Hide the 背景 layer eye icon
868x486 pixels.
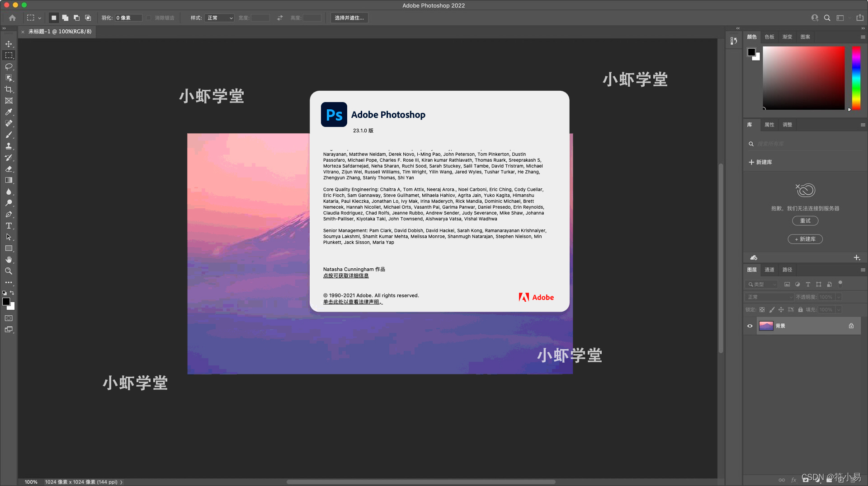tap(750, 326)
